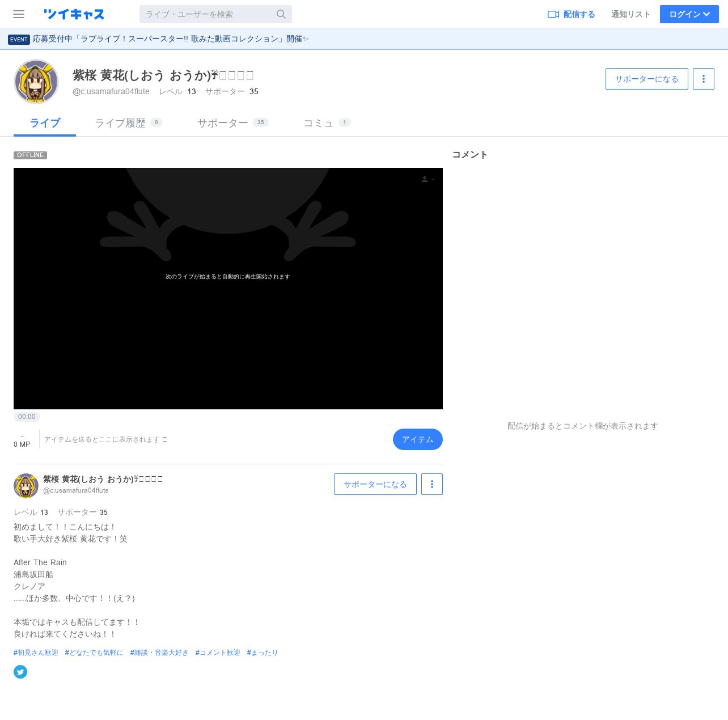Open the 通知リスト notification list
Viewport: 728px width, 720px height.
(x=630, y=14)
